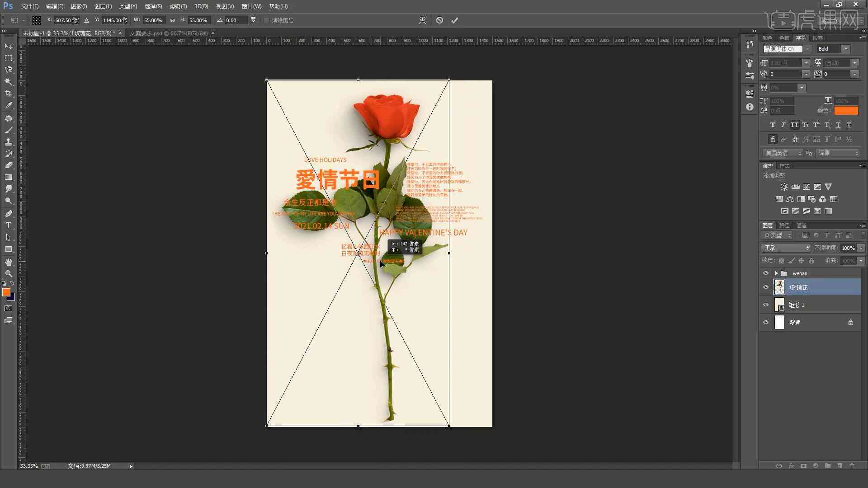Image resolution: width=868 pixels, height=488 pixels.
Task: Toggle underline text style
Action: point(838,125)
